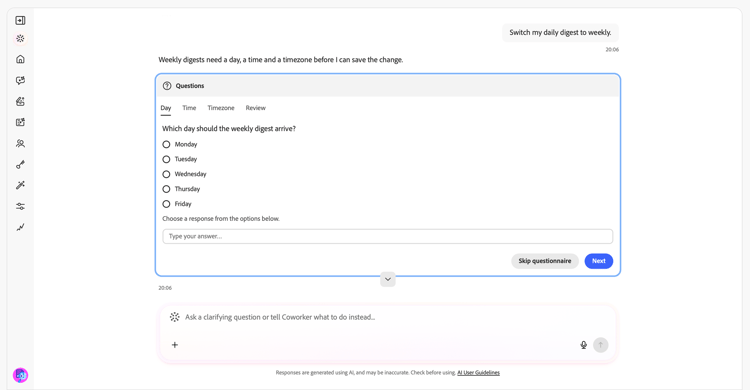Open the people/audiences icon in sidebar
This screenshot has height=390, width=750.
click(x=20, y=144)
